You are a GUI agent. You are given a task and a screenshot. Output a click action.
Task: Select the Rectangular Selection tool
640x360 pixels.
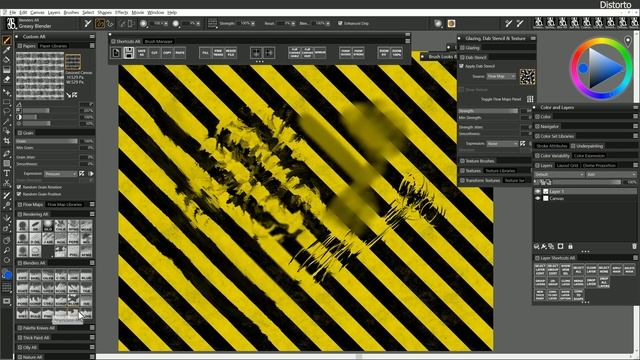[7, 102]
